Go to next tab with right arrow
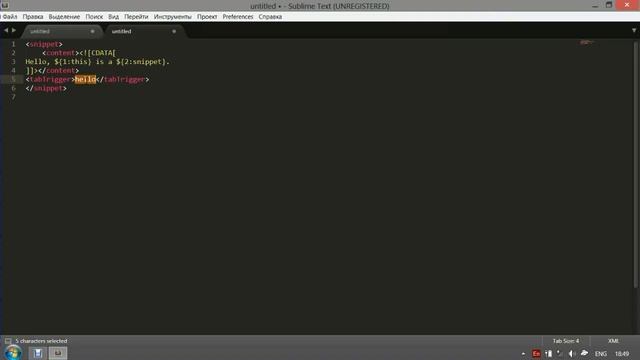The image size is (640, 360). coord(13,30)
